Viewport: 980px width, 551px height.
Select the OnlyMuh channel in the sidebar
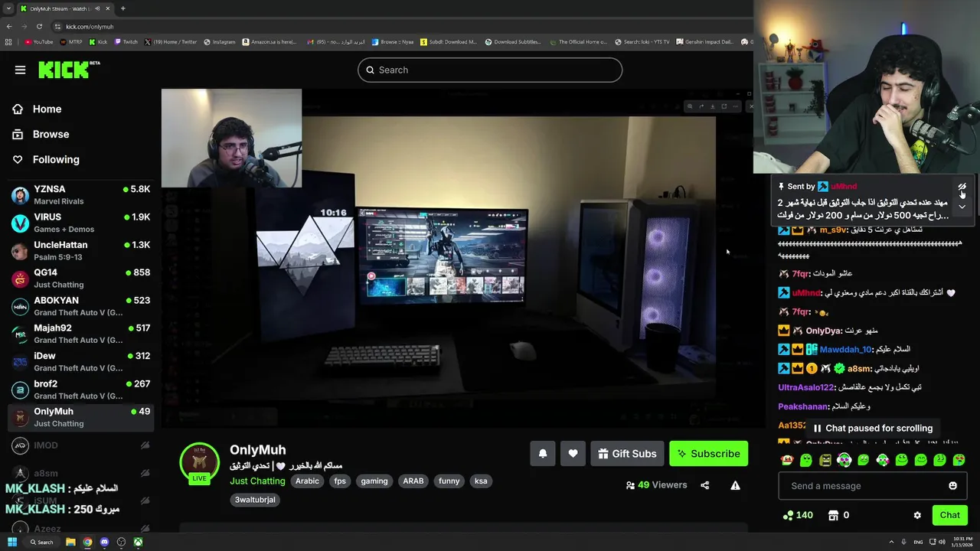tap(80, 417)
